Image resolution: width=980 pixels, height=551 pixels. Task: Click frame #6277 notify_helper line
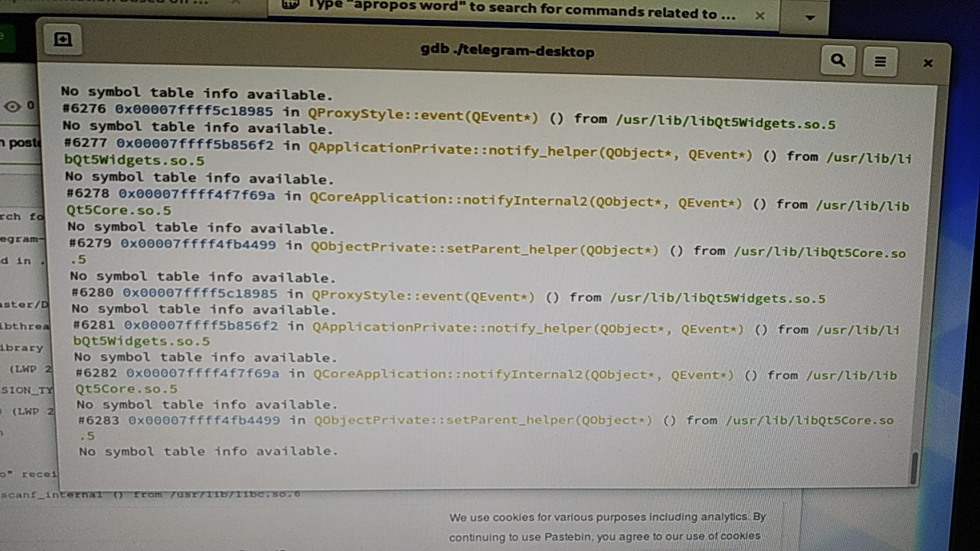click(488, 152)
